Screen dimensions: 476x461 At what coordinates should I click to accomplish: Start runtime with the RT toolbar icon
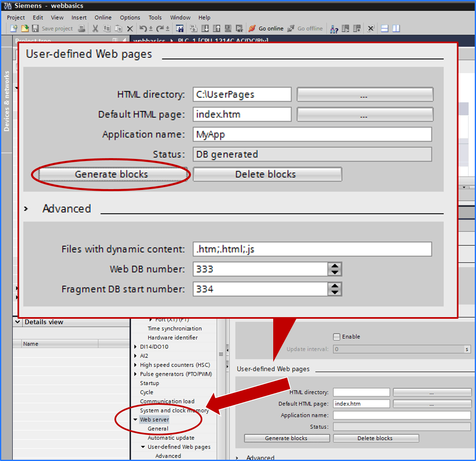click(239, 28)
